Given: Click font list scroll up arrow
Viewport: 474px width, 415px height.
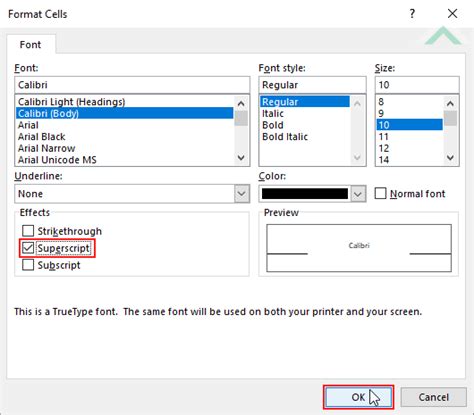Looking at the screenshot, I should point(241,103).
